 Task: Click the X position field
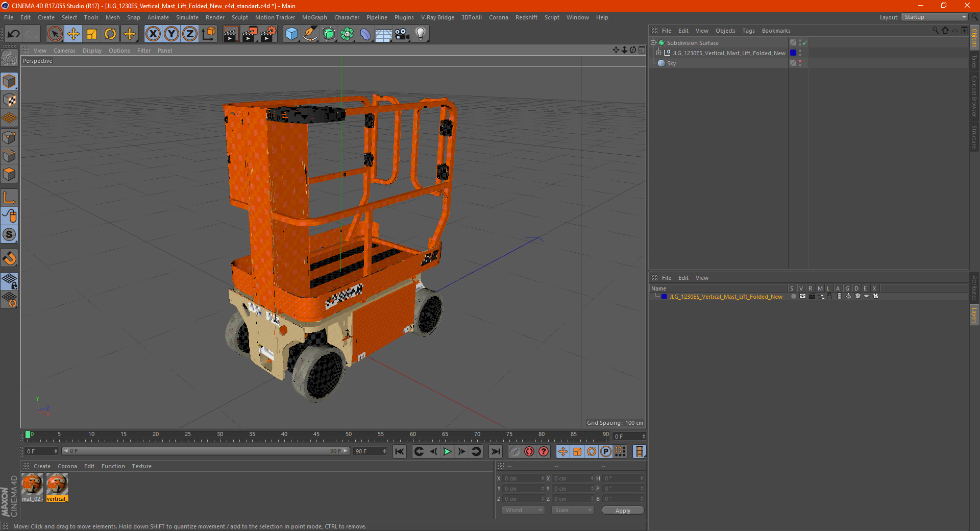point(524,478)
